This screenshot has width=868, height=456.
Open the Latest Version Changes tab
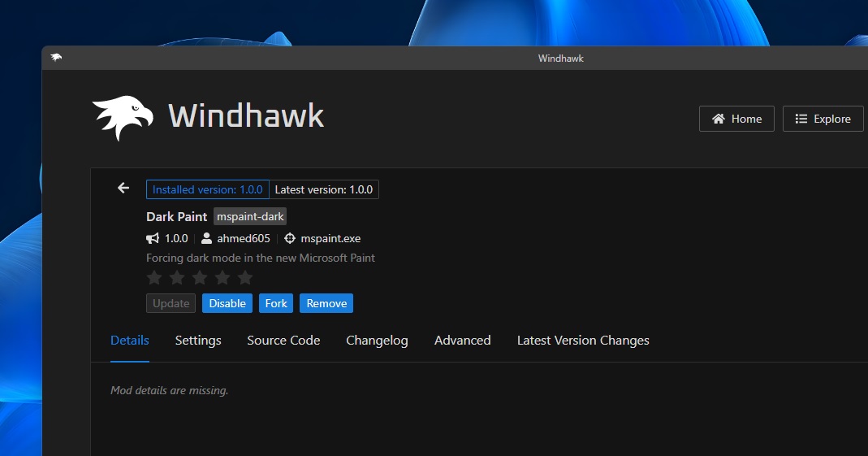click(583, 341)
